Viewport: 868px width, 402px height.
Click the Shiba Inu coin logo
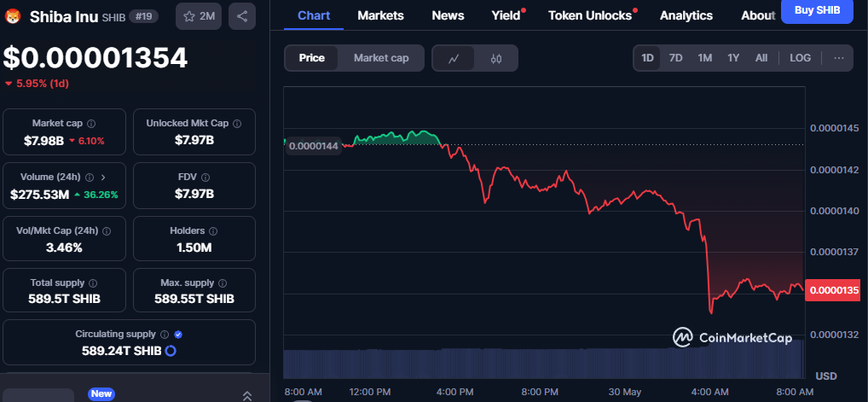click(x=12, y=16)
